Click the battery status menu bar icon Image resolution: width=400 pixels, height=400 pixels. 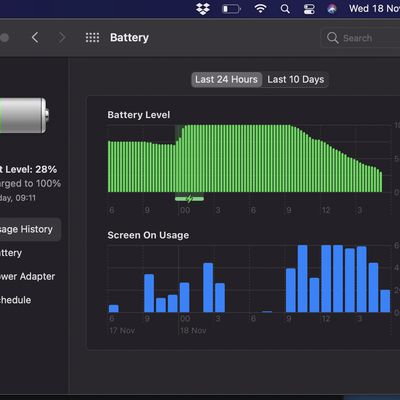(x=231, y=9)
